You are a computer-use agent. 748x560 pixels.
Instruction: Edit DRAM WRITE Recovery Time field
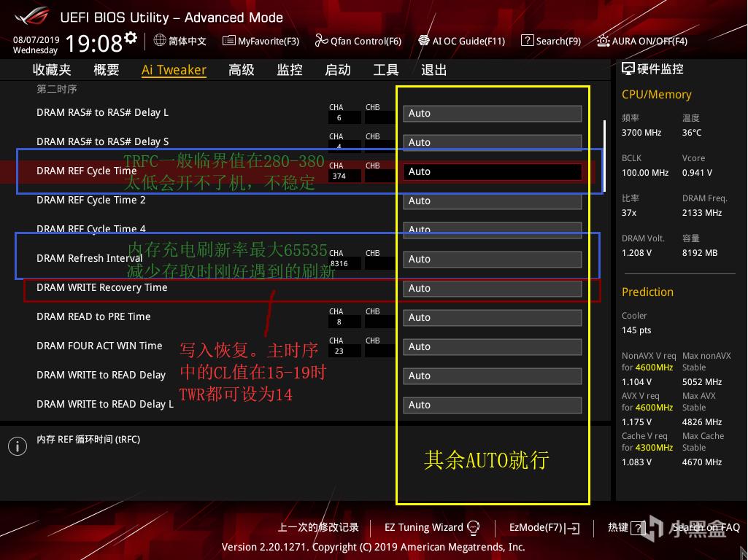coord(493,288)
